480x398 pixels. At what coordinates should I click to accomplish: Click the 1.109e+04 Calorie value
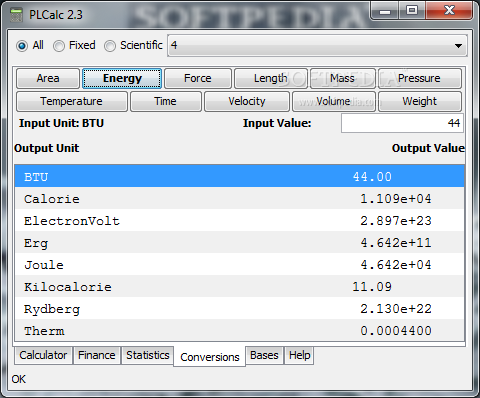coord(396,199)
